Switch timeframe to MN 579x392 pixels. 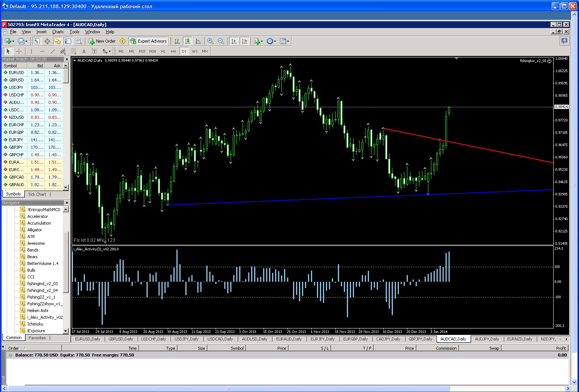[x=205, y=51]
